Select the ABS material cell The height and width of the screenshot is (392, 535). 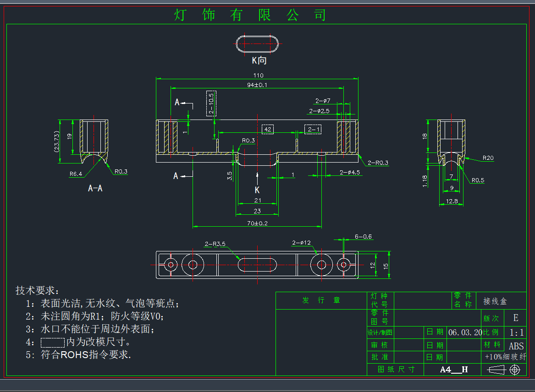click(516, 346)
